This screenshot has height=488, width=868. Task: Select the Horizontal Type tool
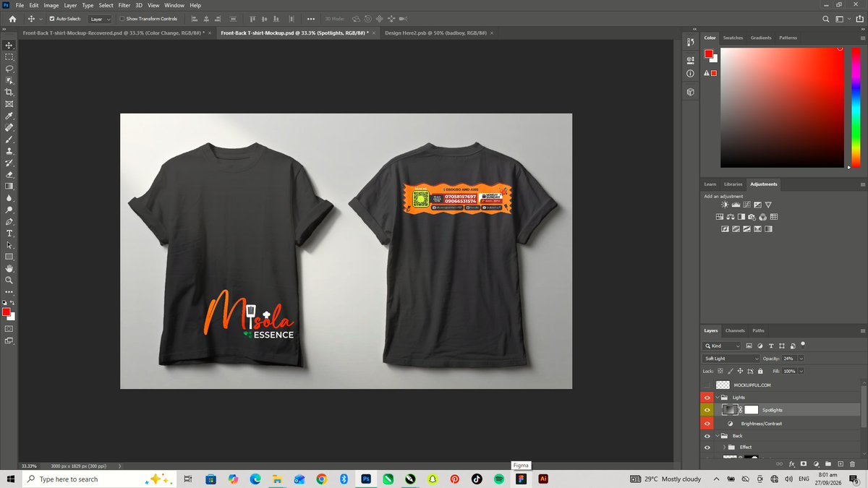(9, 234)
